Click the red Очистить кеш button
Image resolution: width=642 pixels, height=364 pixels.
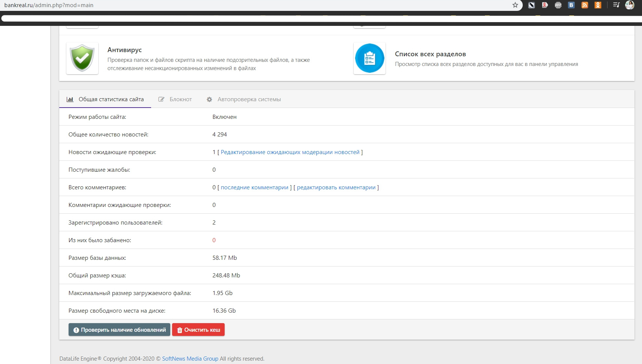point(198,330)
